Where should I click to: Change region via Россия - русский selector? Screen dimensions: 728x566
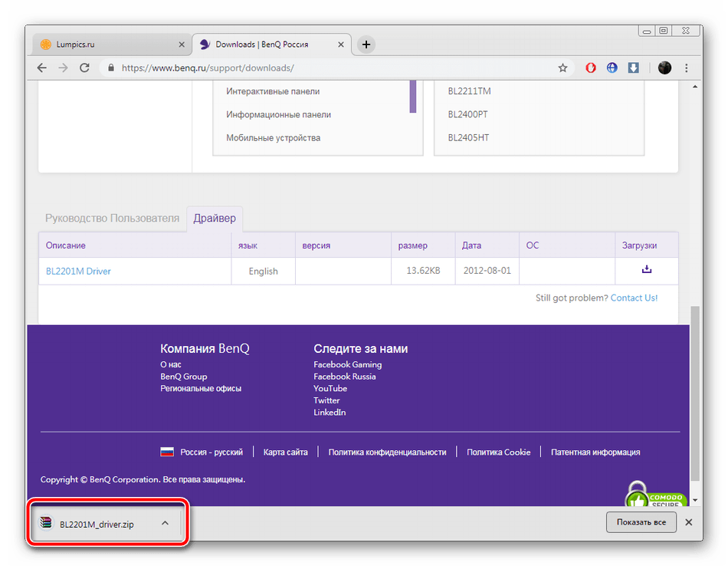click(x=202, y=452)
